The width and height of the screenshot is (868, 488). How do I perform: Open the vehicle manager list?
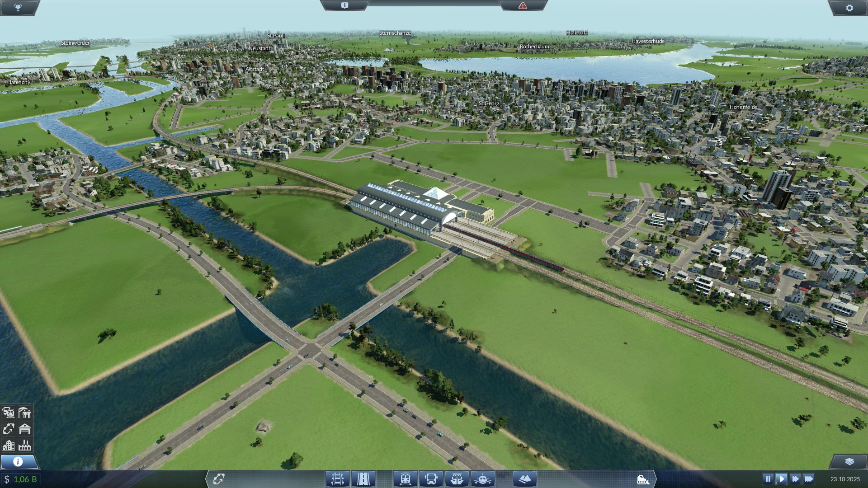tap(9, 413)
